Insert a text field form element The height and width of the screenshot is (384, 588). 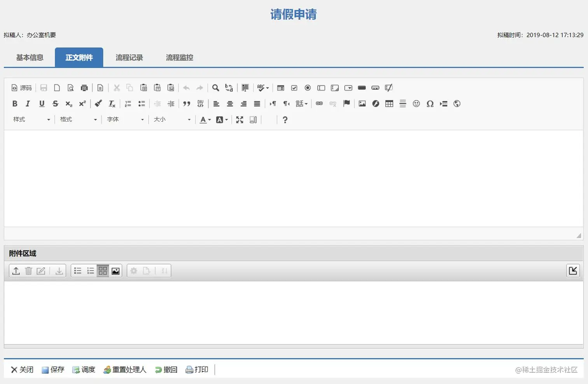[321, 88]
